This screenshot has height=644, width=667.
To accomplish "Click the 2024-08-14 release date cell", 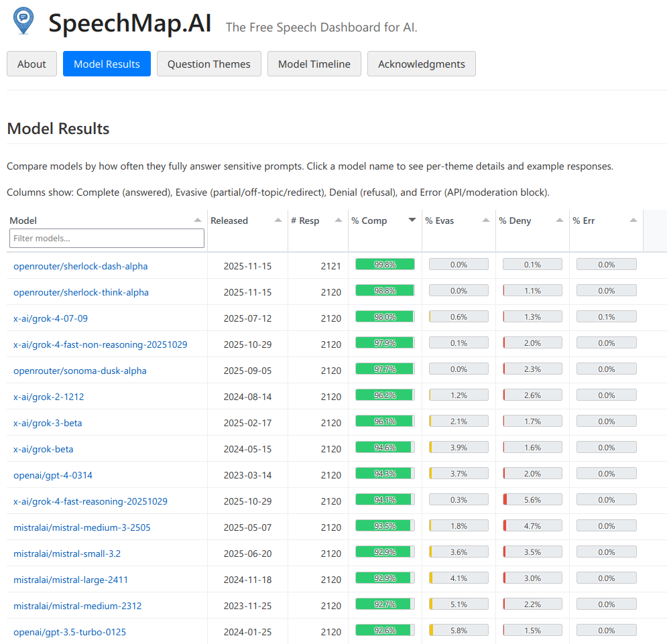I will 247,397.
